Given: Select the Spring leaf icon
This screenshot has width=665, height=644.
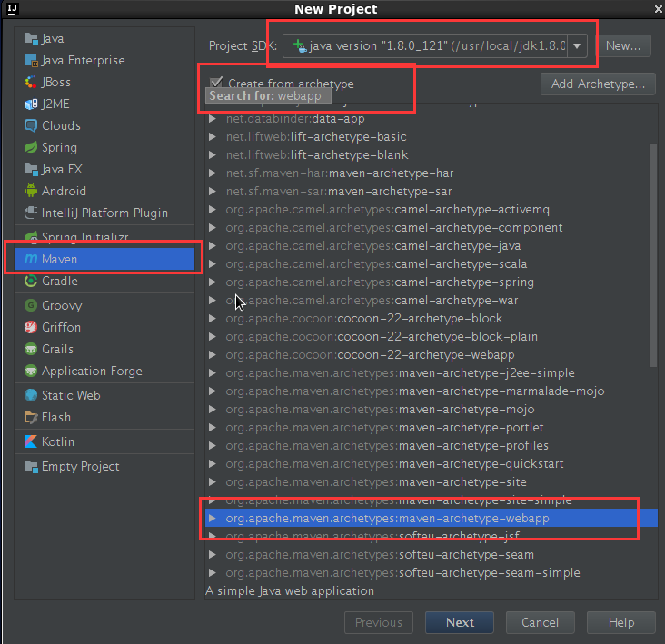Looking at the screenshot, I should click(31, 147).
